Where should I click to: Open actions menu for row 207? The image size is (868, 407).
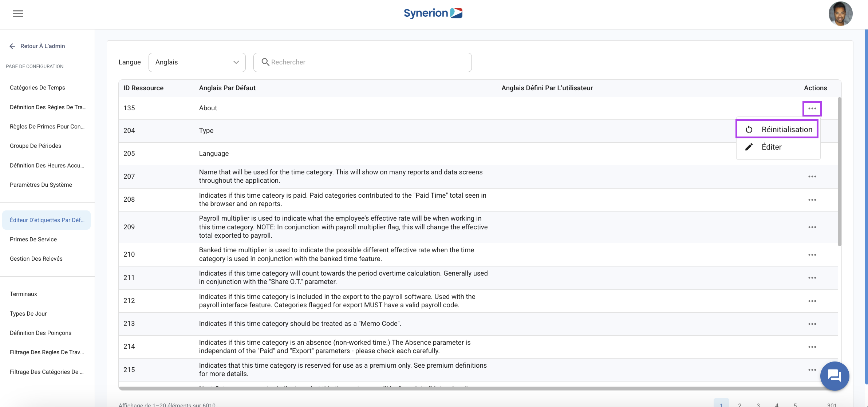click(x=812, y=177)
